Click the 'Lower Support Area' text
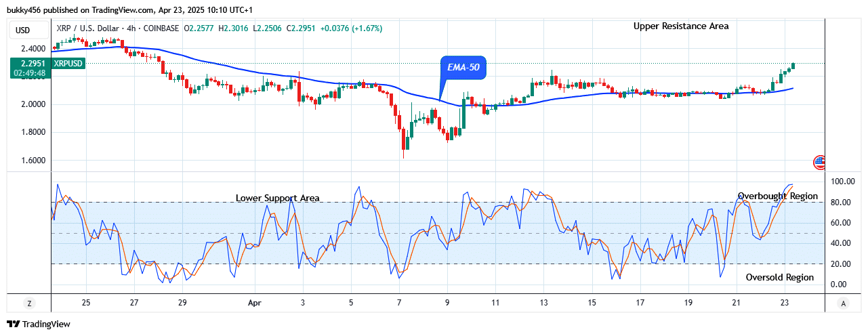The height and width of the screenshot is (336, 868). click(278, 198)
